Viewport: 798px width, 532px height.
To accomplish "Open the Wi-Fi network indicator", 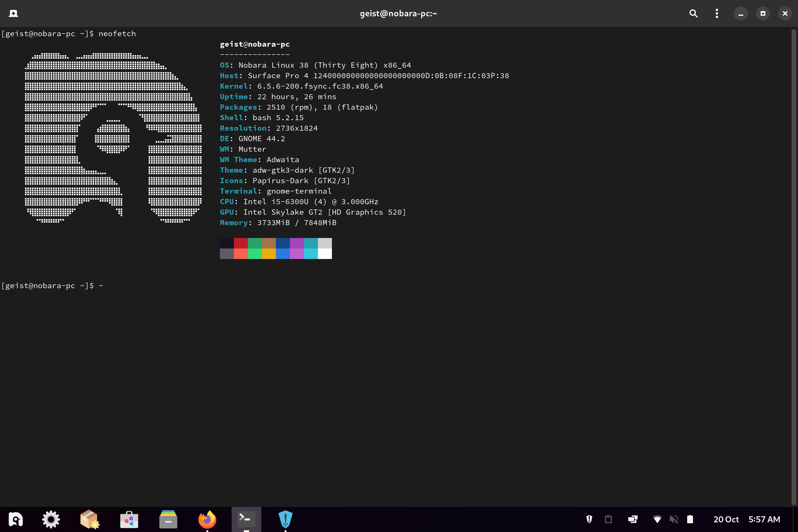I will (x=657, y=519).
